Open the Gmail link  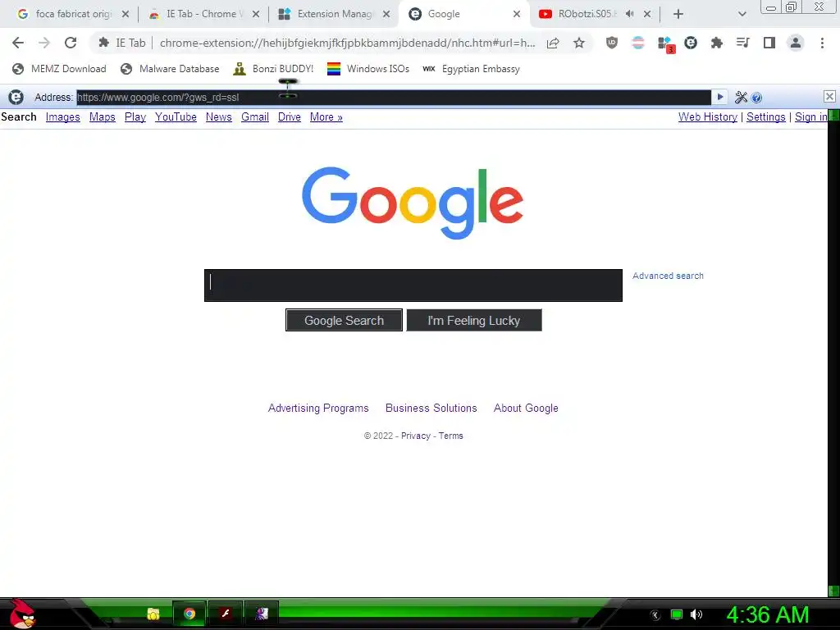click(x=255, y=116)
